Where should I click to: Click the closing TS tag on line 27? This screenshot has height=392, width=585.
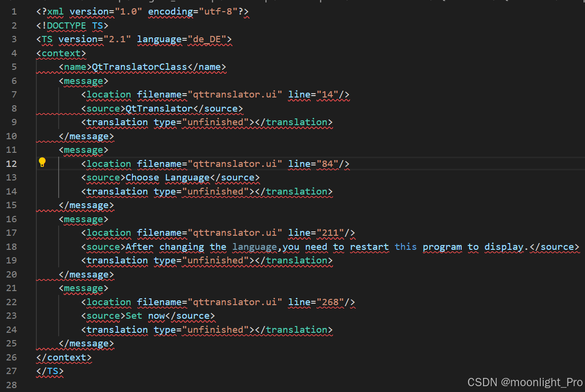pyautogui.click(x=50, y=371)
